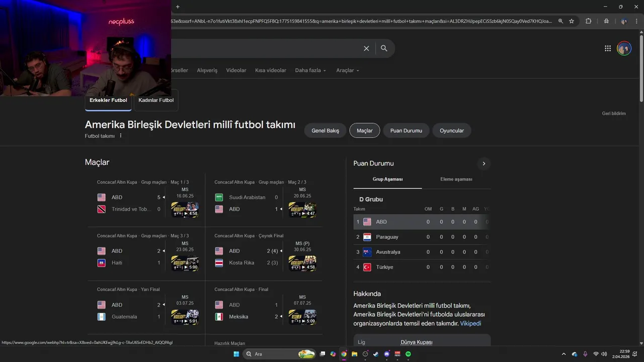Select the Oyuncular chip
Viewport: 644px width, 362px height.
452,131
